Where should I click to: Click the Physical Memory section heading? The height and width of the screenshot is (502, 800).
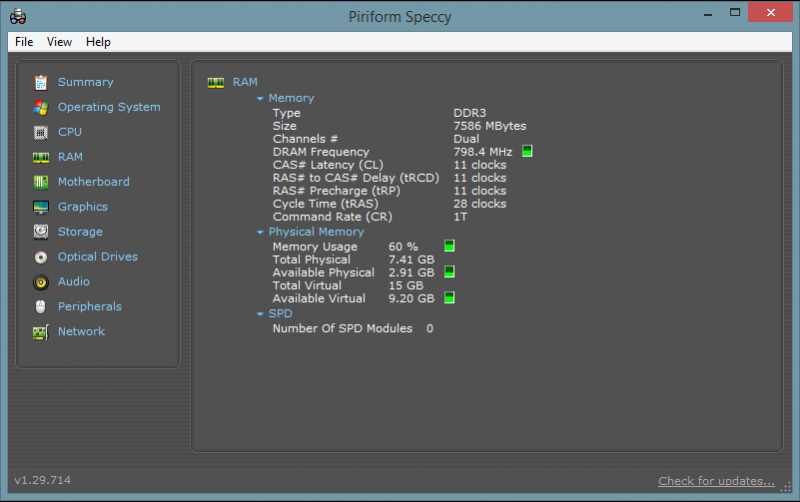[x=316, y=232]
